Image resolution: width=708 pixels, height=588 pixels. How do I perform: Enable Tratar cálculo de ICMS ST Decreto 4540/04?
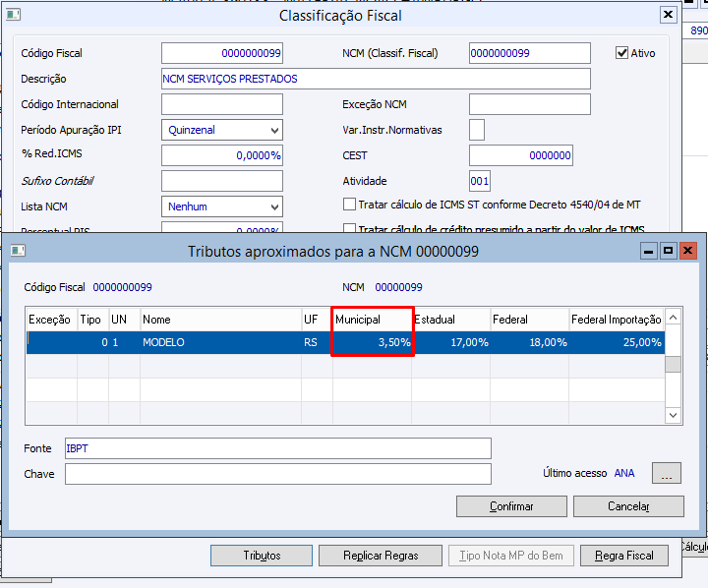[x=349, y=205]
